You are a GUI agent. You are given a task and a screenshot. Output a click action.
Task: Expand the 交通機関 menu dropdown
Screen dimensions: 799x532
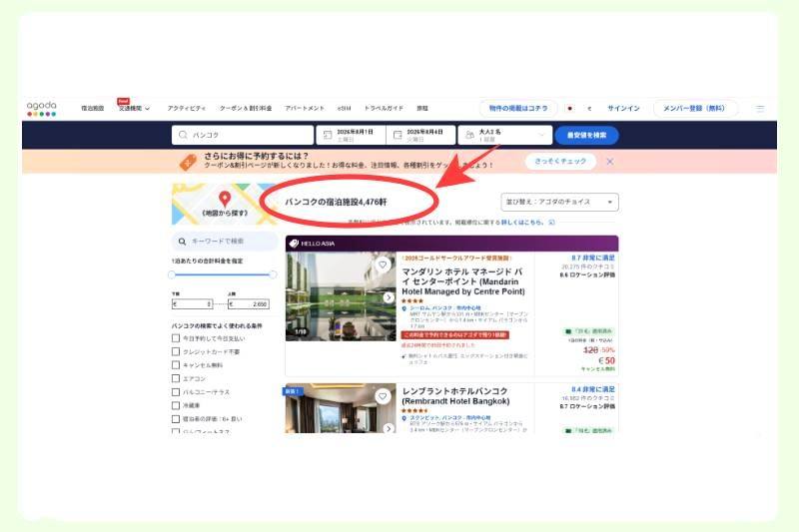[x=134, y=109]
